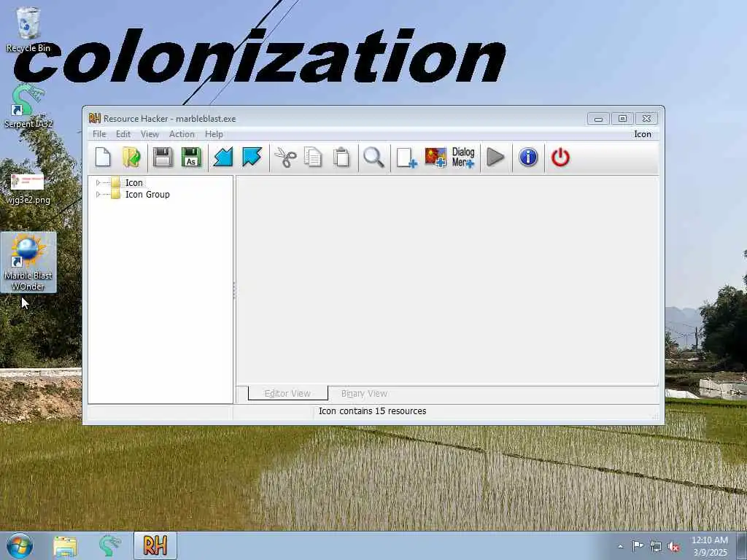This screenshot has height=560, width=747.
Task: Maximize the Resource Hacker window
Action: click(622, 119)
